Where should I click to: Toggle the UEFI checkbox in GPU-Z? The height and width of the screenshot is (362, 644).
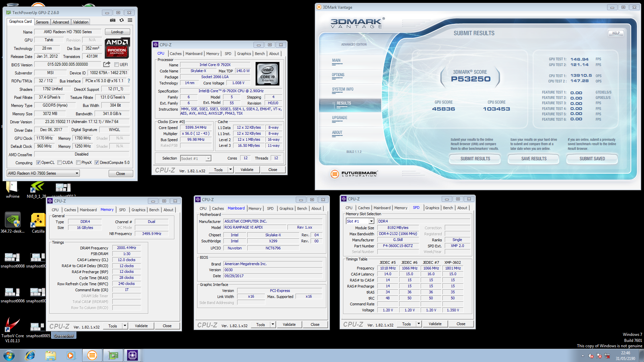(x=116, y=65)
